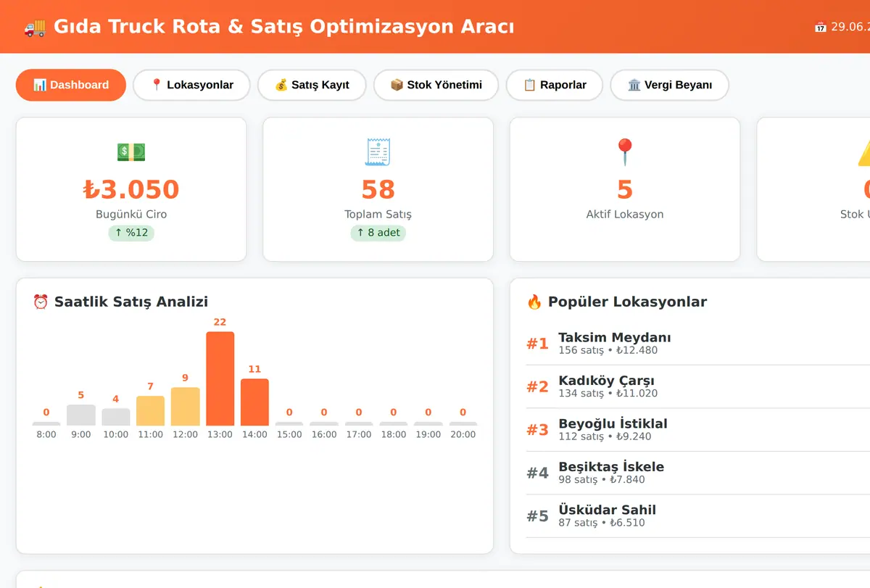This screenshot has height=588, width=870.
Task: Click the Aktif Lokasyon label
Action: (625, 215)
